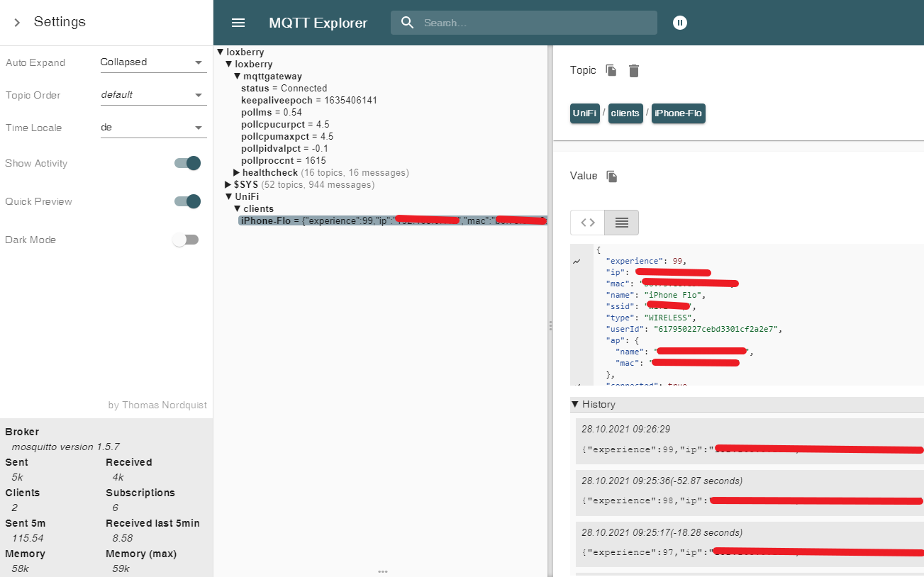This screenshot has height=577, width=924.
Task: Open the Topic Order dropdown
Action: pyautogui.click(x=153, y=95)
